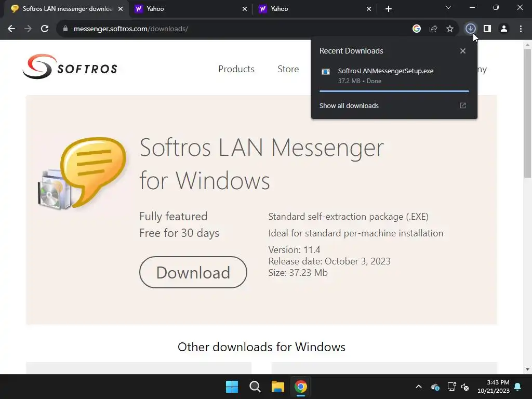
Task: Open the notifications bell icon
Action: point(518,387)
